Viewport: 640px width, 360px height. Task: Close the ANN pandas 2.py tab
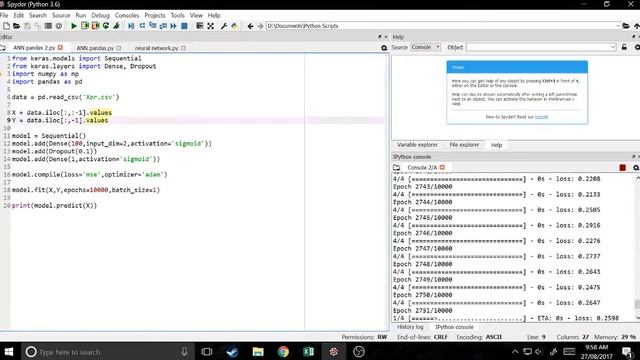tap(60, 48)
